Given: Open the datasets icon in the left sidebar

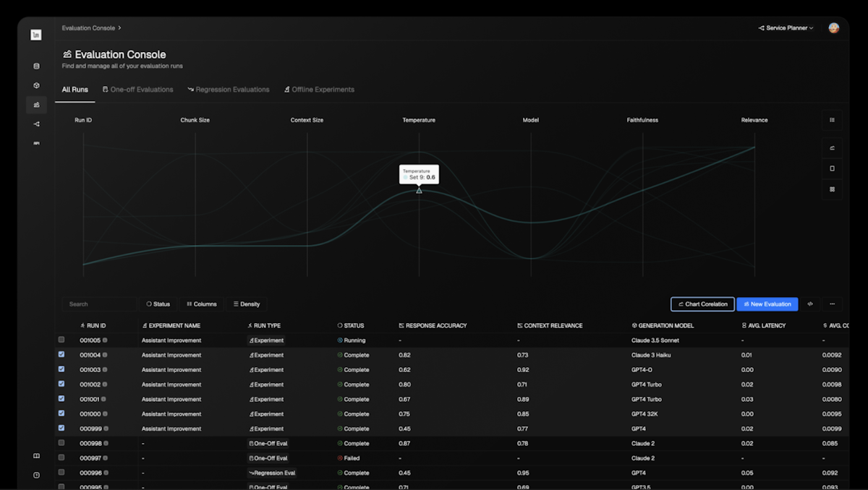Looking at the screenshot, I should (x=36, y=65).
